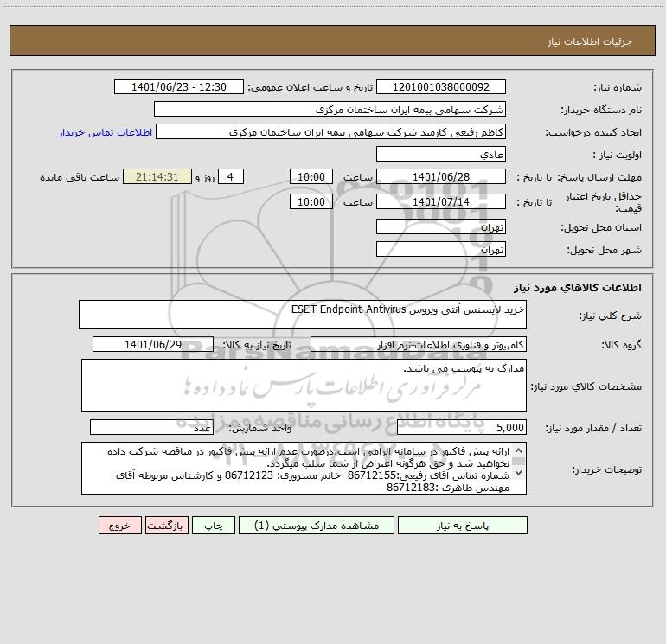Image resolution: width=666 pixels, height=644 pixels.
Task: Click the label استان محل تحویل
Action: coord(601,227)
